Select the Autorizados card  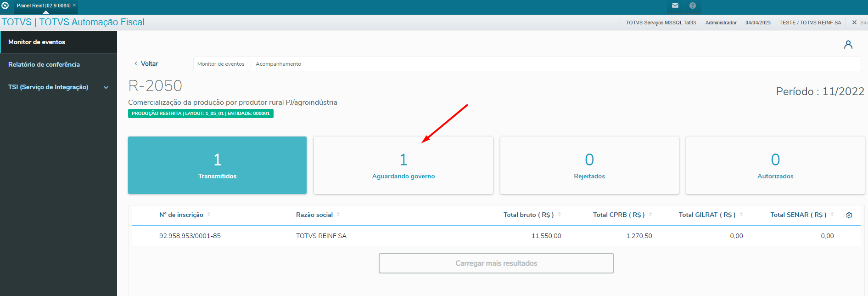coord(775,165)
